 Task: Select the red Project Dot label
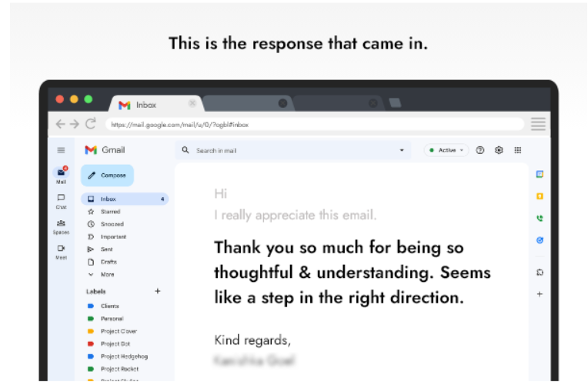click(x=115, y=343)
